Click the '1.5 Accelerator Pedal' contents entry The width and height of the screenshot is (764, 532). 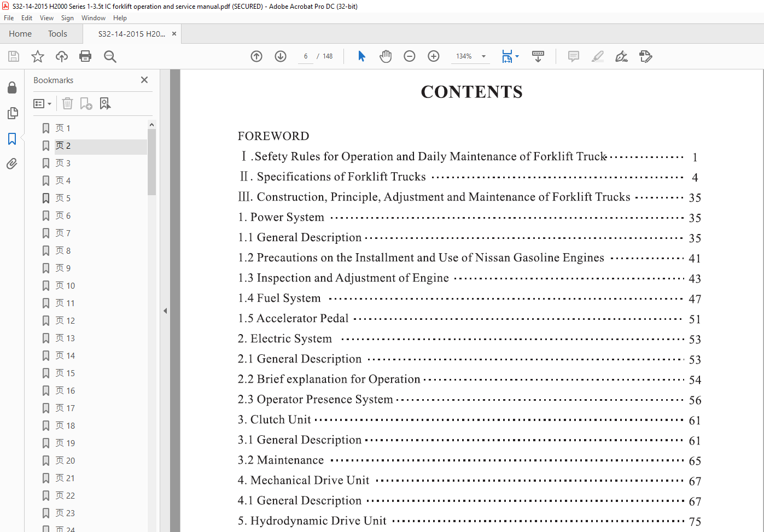tap(293, 318)
